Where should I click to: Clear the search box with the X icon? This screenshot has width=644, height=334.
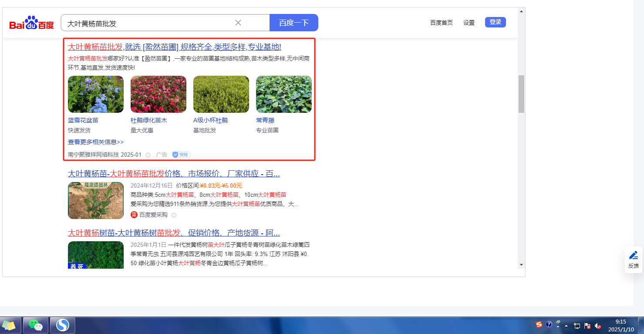[238, 23]
